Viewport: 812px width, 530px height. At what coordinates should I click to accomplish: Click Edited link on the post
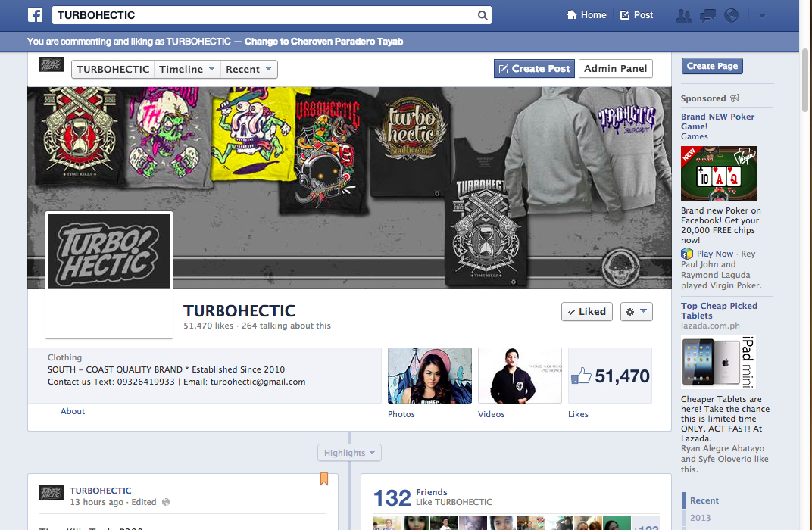(144, 503)
